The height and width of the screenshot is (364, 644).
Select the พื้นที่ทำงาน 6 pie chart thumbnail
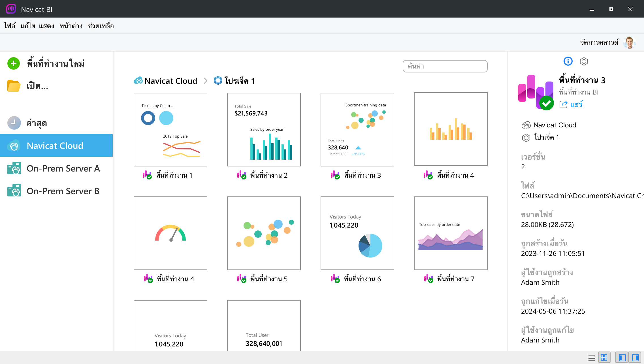point(357,233)
